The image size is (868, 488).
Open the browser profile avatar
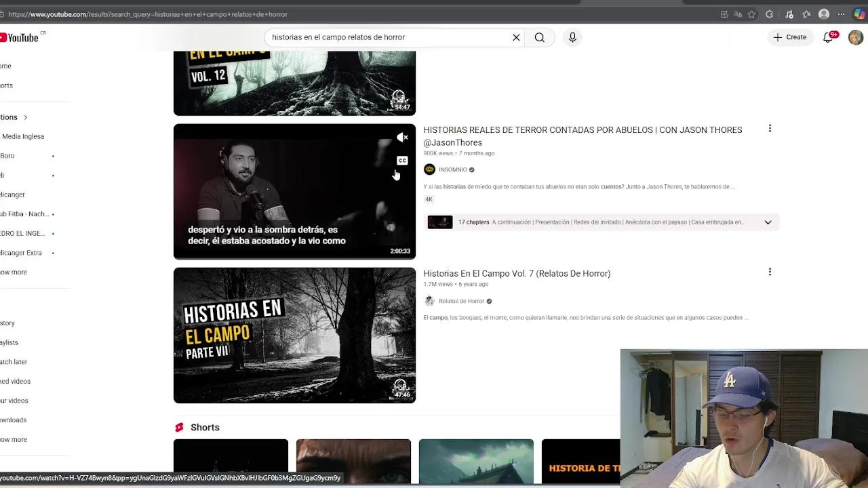click(x=824, y=14)
